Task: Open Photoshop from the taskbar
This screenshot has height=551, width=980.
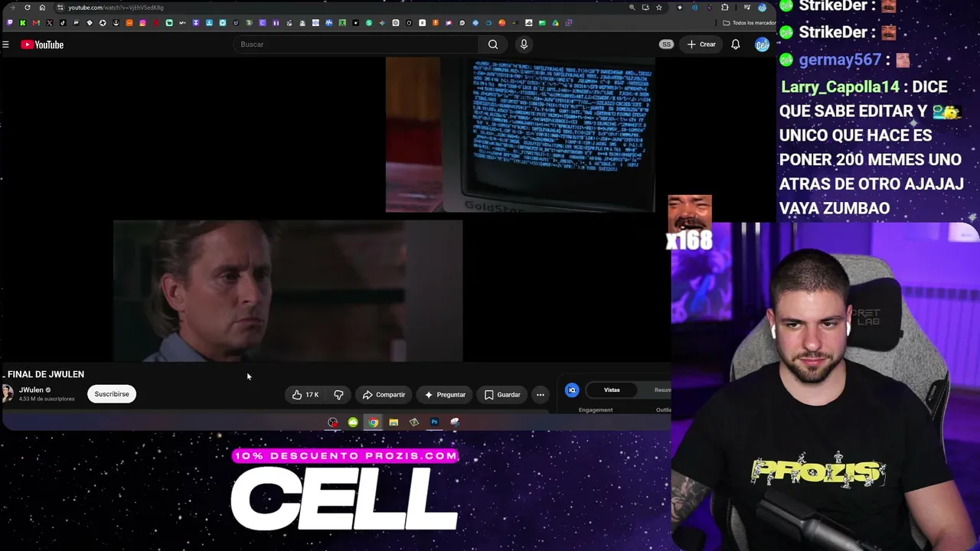Action: (434, 422)
